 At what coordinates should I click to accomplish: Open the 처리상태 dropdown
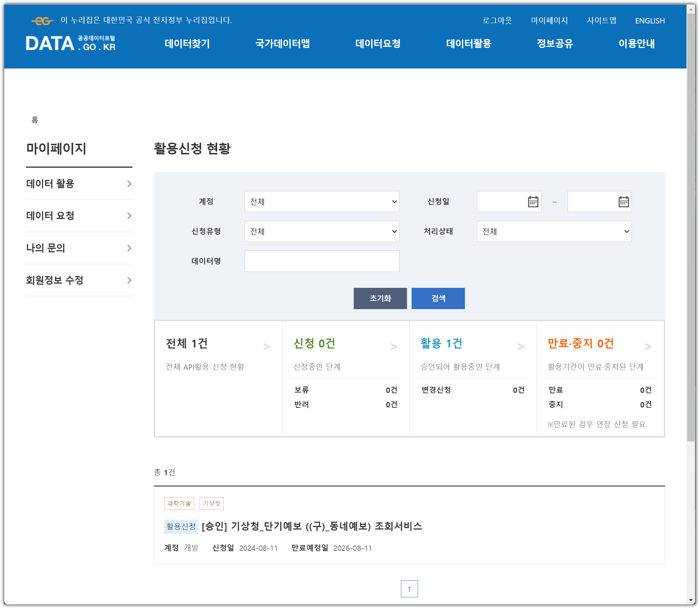[554, 231]
